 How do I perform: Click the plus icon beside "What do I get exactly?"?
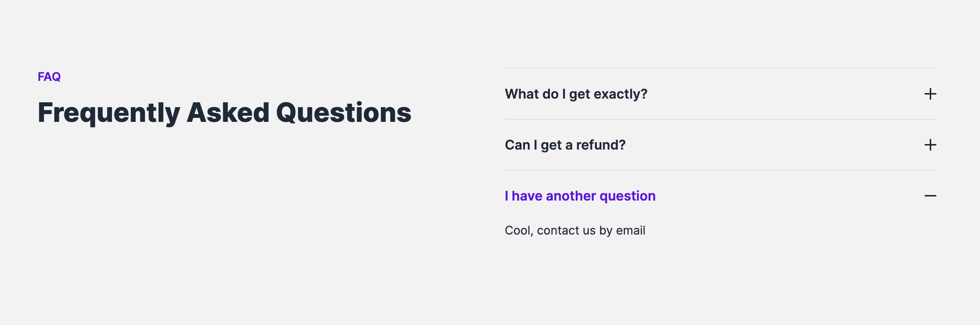click(930, 94)
